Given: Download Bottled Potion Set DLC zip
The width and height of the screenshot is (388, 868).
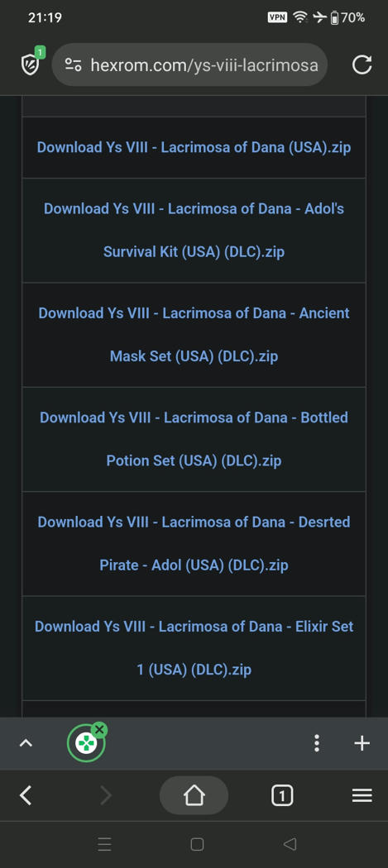Looking at the screenshot, I should pos(194,439).
